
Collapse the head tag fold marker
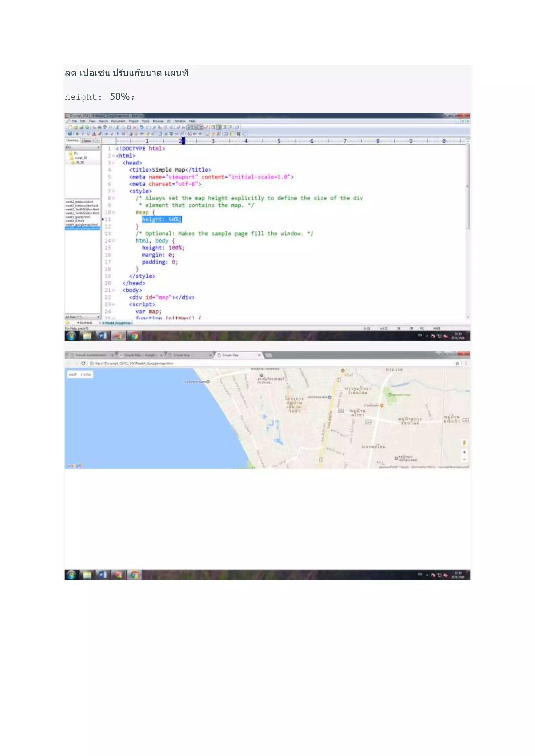click(x=113, y=163)
